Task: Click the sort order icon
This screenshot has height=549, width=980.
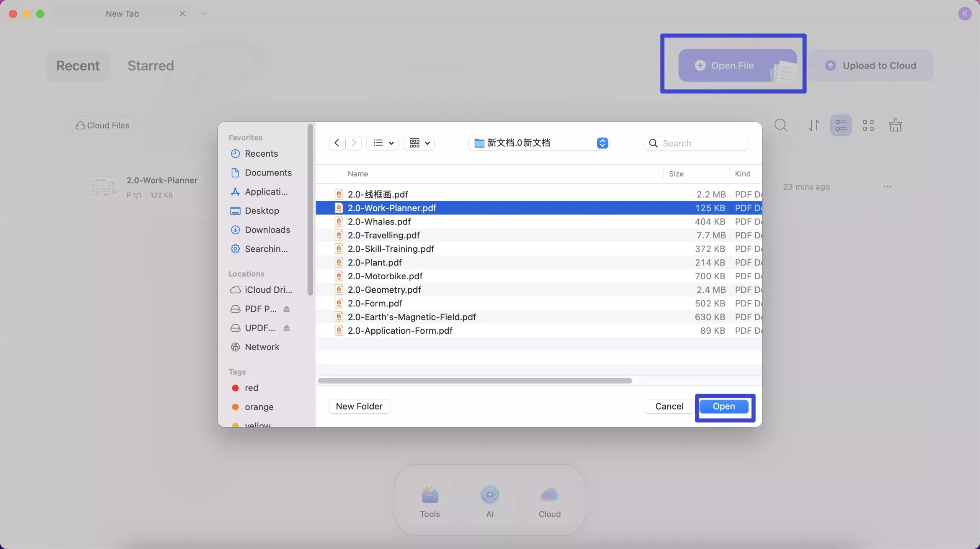Action: [x=813, y=125]
